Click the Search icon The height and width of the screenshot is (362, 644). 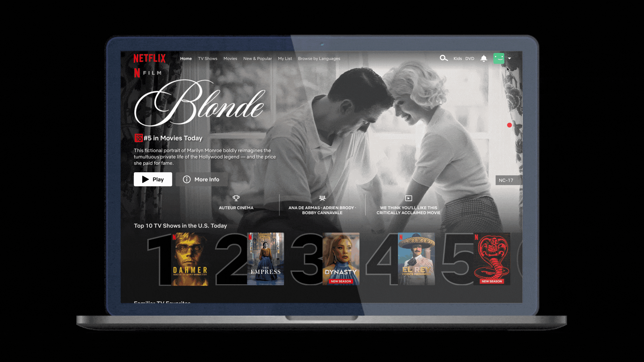coord(444,58)
